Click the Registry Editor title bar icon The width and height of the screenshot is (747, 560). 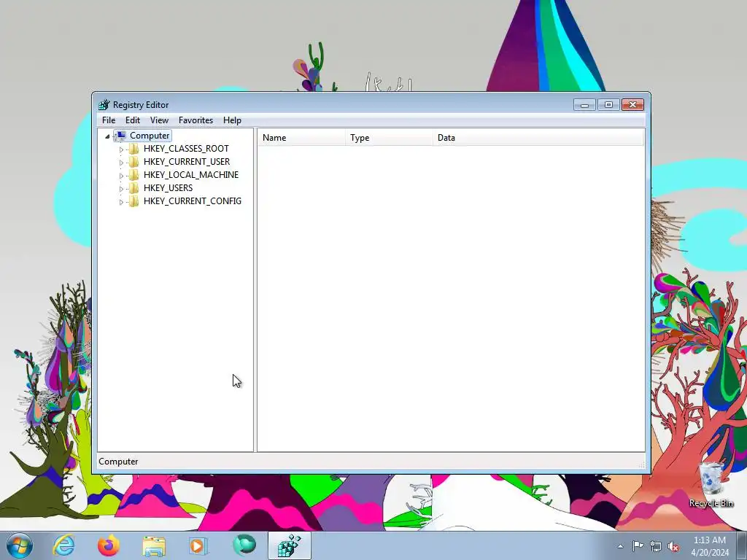(104, 105)
